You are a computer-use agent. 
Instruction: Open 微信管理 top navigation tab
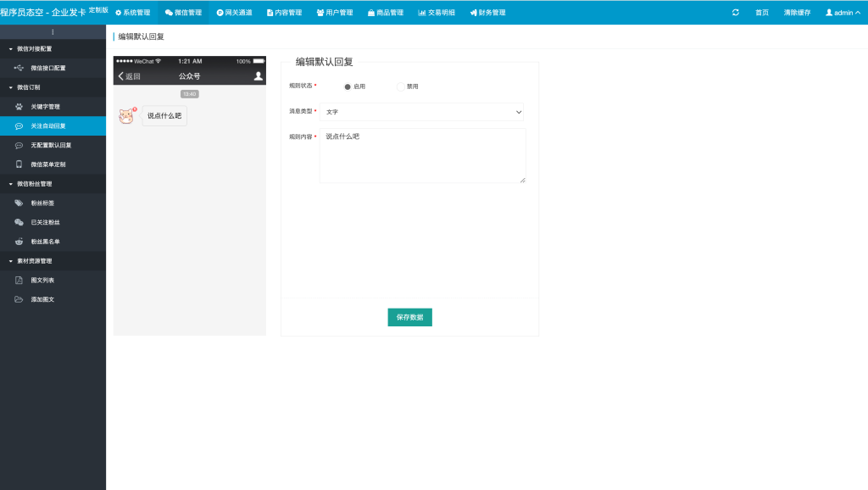183,12
